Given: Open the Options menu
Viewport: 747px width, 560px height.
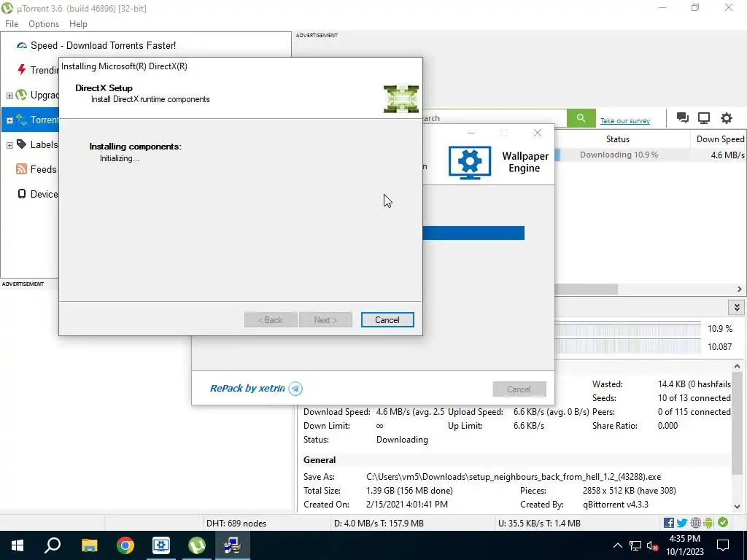Looking at the screenshot, I should point(44,24).
